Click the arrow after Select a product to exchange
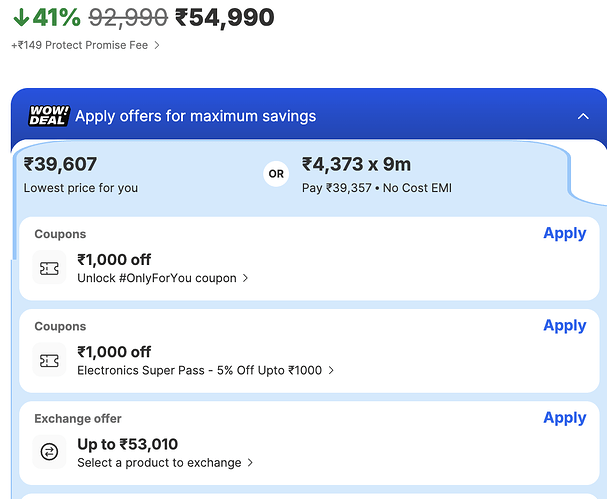Viewport: 607px width, 499px height. (250, 463)
